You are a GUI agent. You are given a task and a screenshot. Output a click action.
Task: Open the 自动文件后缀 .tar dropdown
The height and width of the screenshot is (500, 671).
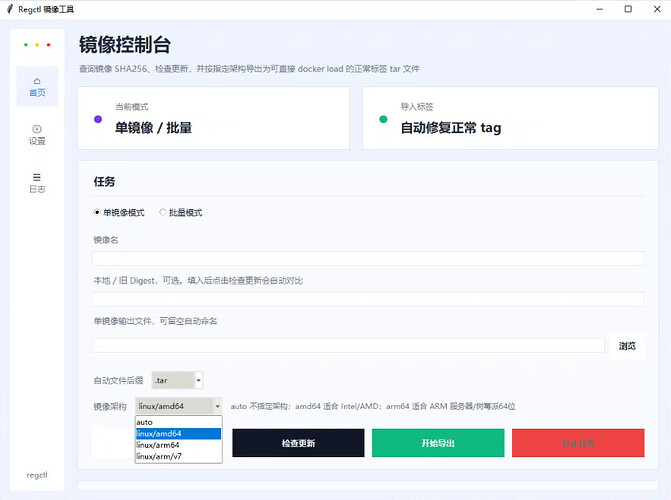click(x=177, y=380)
